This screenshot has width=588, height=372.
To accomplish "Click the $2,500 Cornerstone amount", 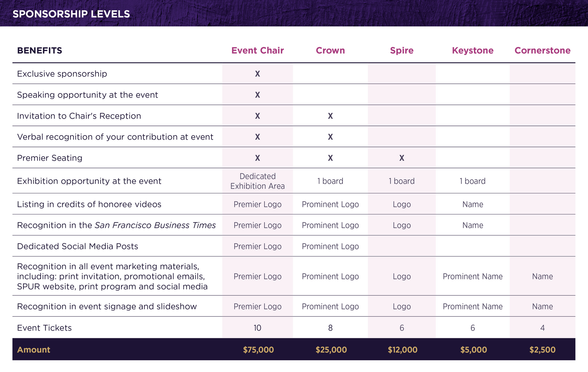I will click(542, 350).
